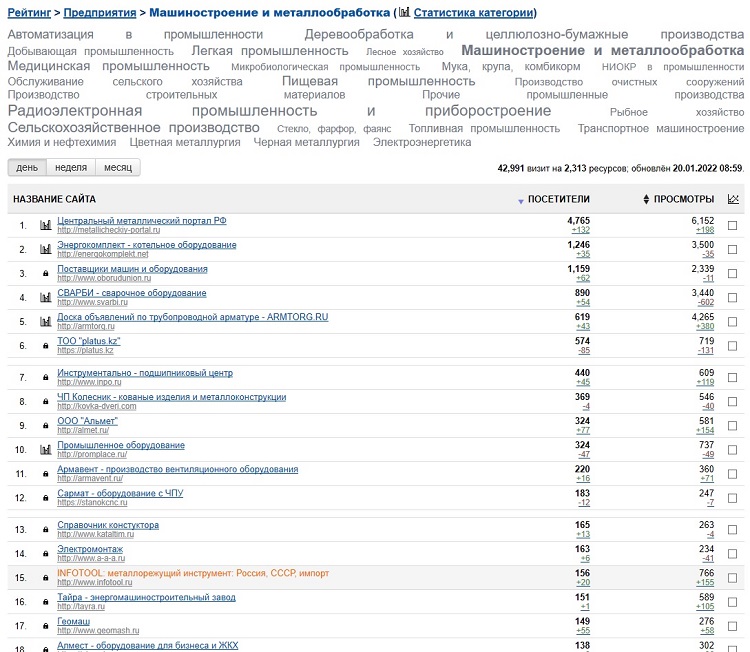Tick checkbox for INFOTOOL row
750x652 pixels.
[732, 578]
